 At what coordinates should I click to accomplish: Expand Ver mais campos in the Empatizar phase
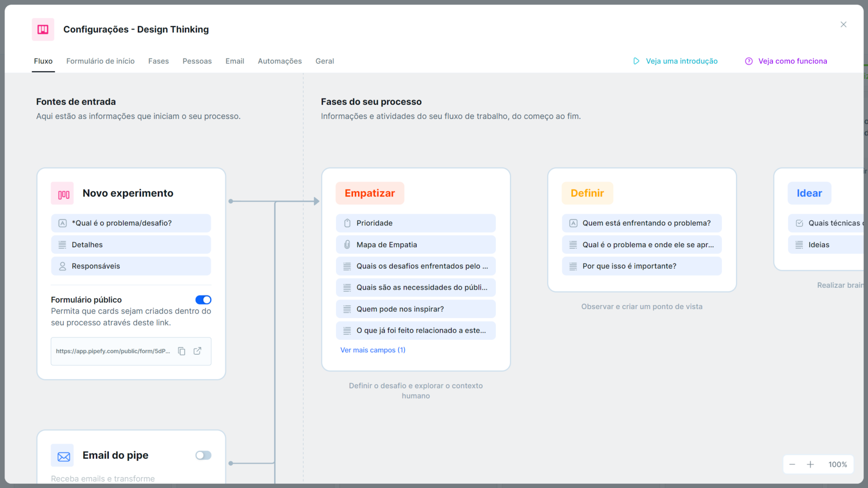click(373, 350)
